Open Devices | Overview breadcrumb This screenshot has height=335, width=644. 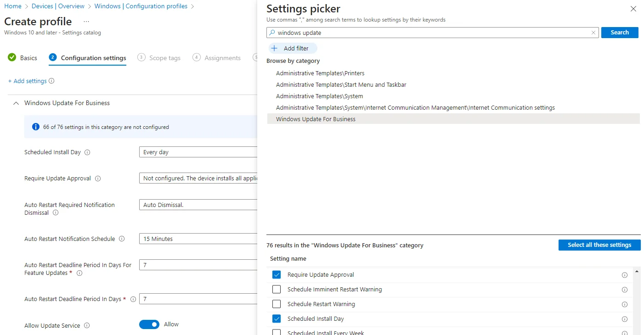(x=58, y=6)
